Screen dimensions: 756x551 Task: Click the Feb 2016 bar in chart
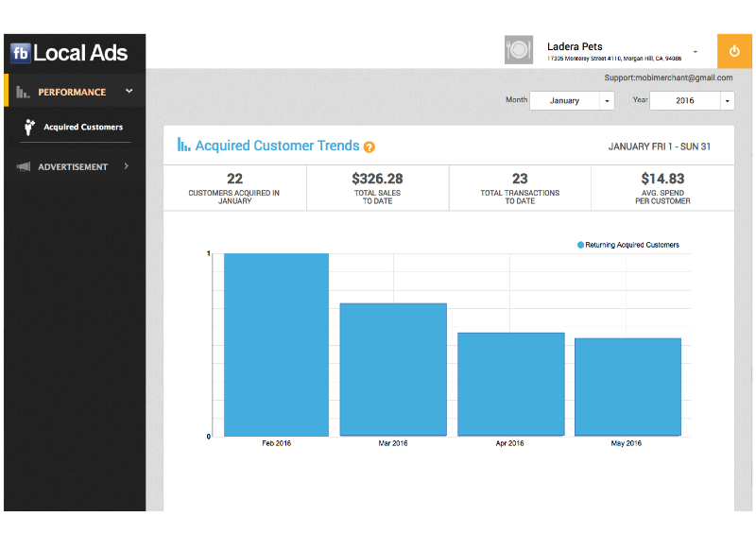coord(276,344)
